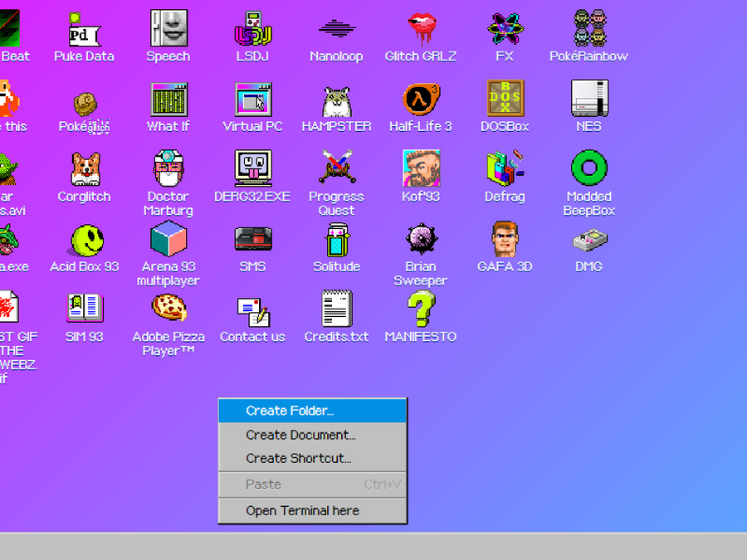Launch Half-Life 3 icon
Screen dimensions: 747x560
pyautogui.click(x=421, y=99)
